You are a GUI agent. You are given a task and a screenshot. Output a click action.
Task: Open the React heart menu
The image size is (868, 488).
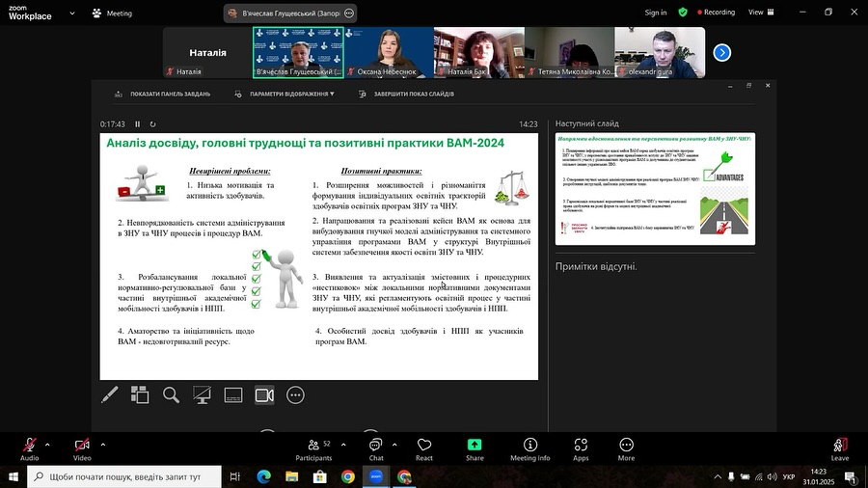point(424,449)
